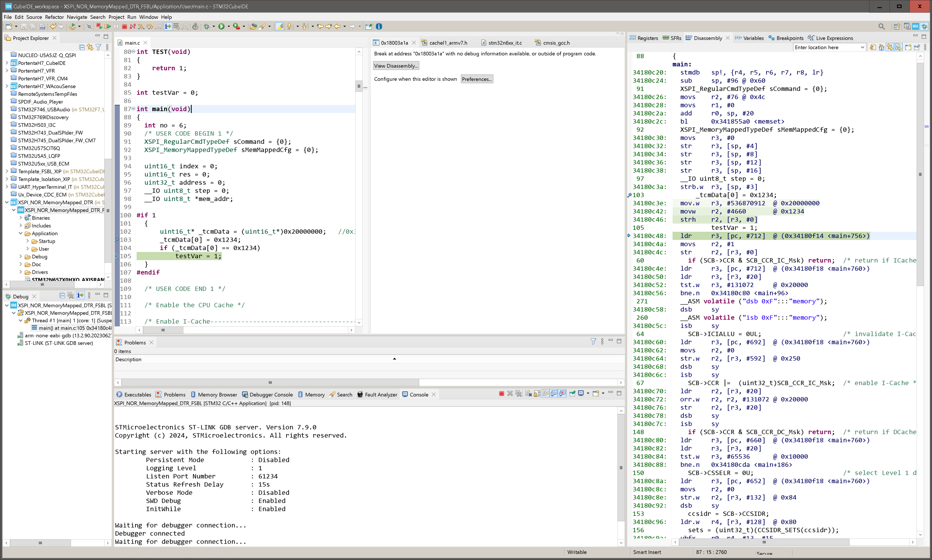
Task: Click the View Disassembly button
Action: [395, 66]
